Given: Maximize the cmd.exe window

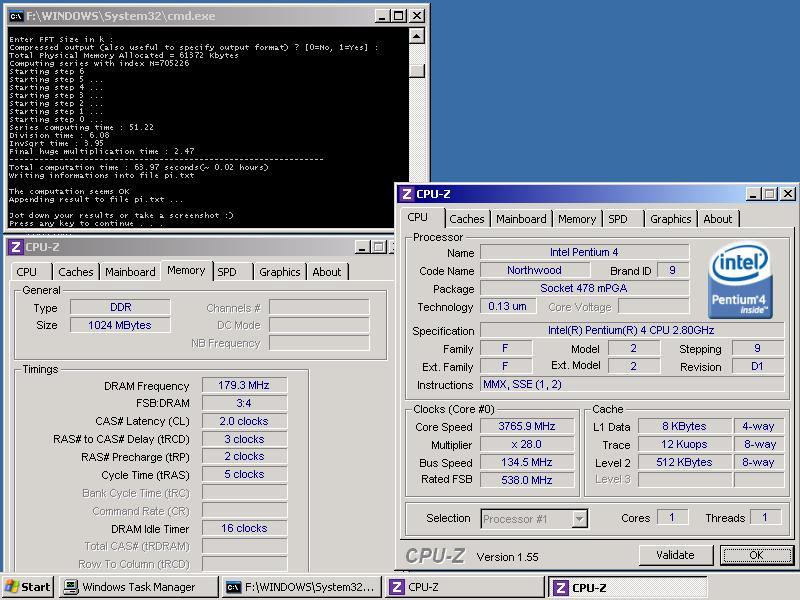Looking at the screenshot, I should (399, 16).
